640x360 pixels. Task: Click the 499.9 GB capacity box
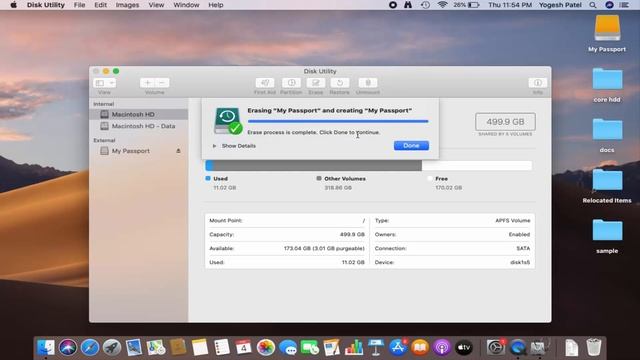[505, 122]
